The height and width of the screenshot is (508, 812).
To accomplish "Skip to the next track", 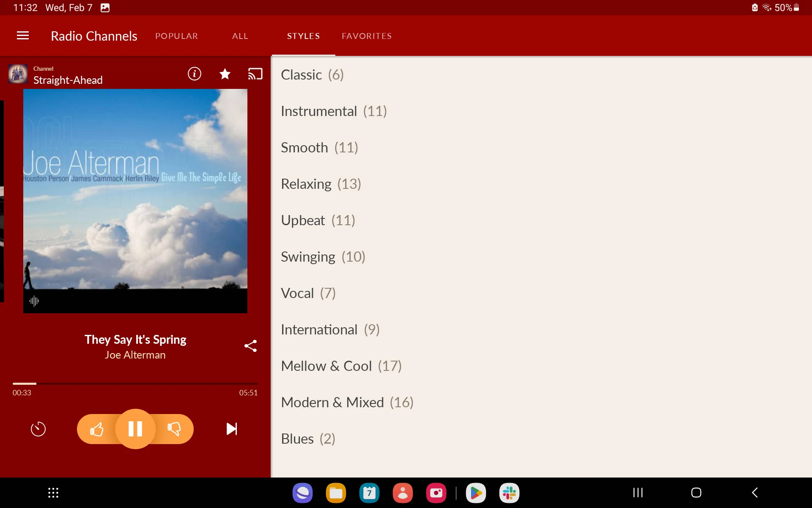I will coord(232,429).
